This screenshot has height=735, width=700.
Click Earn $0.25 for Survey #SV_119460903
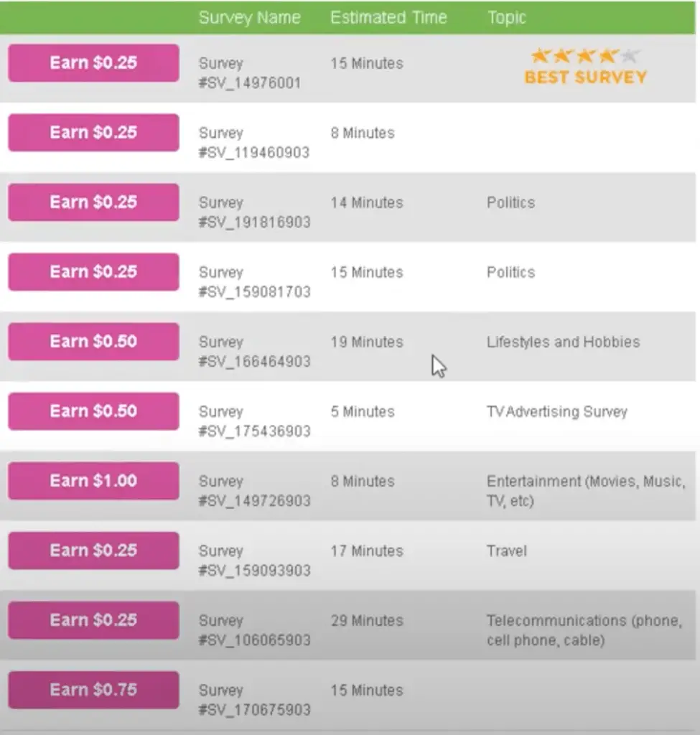(94, 133)
